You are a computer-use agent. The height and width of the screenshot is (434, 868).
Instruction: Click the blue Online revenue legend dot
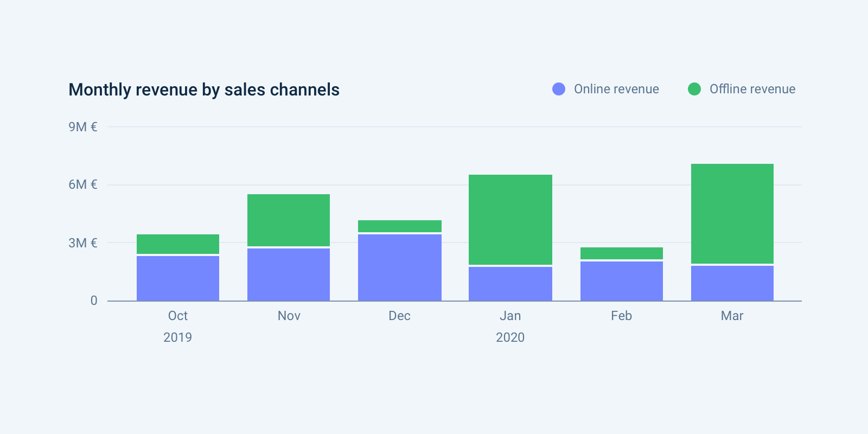pyautogui.click(x=559, y=89)
